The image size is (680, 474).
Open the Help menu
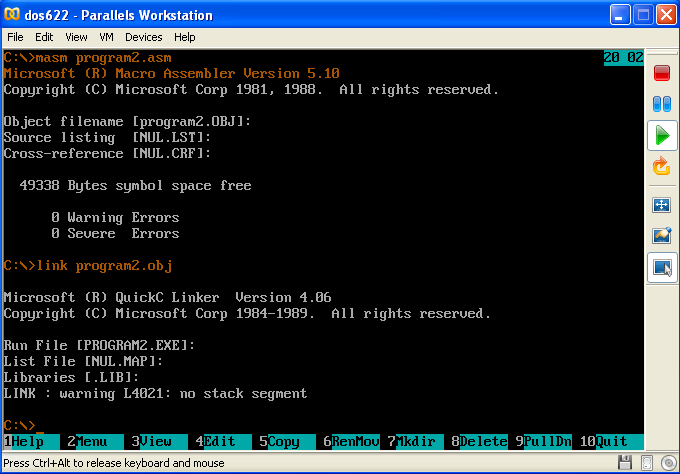tap(185, 37)
